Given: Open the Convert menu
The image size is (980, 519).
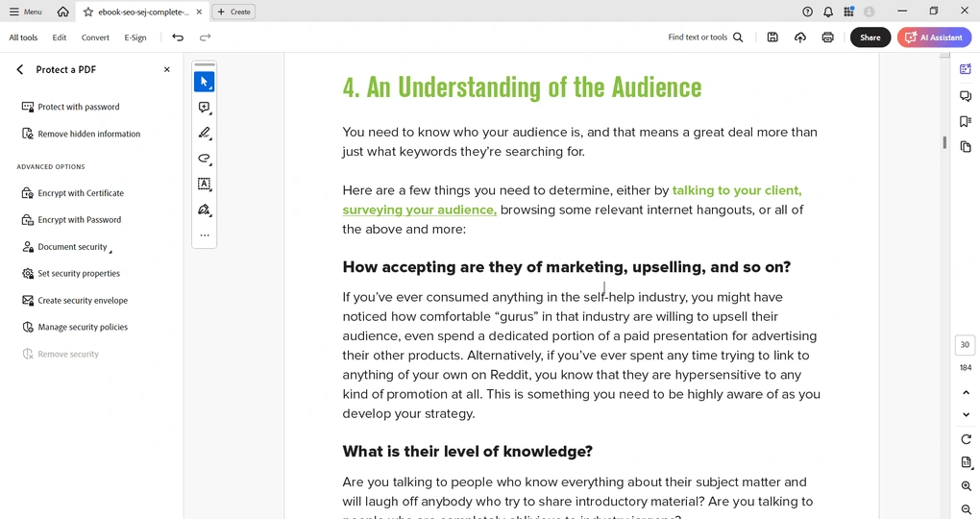Looking at the screenshot, I should (95, 37).
